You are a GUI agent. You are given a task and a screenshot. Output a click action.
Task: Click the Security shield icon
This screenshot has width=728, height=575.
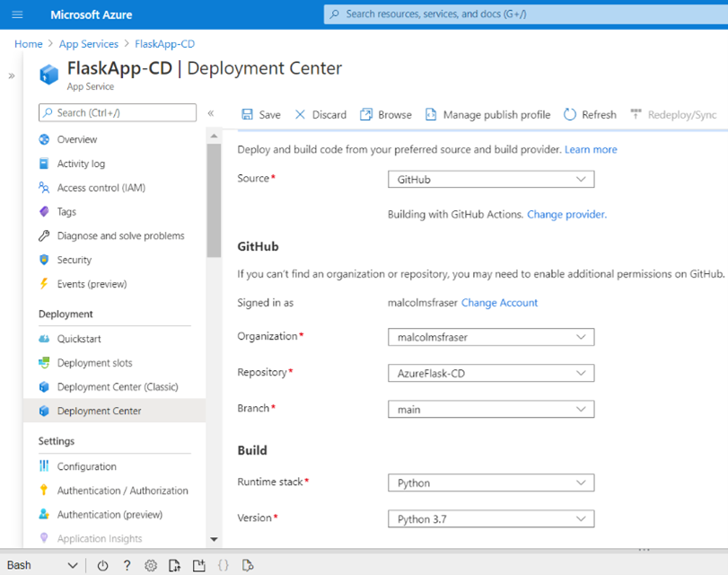pyautogui.click(x=44, y=260)
